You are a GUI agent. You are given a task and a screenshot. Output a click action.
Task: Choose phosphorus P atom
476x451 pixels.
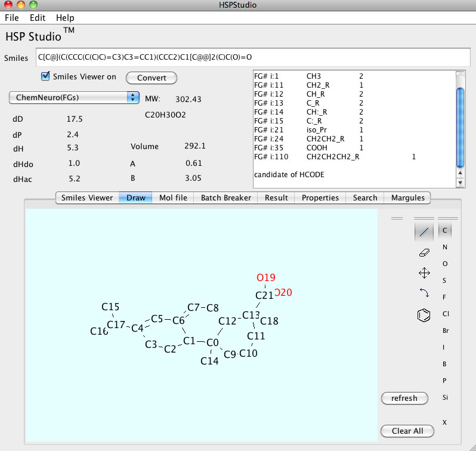coord(444,381)
